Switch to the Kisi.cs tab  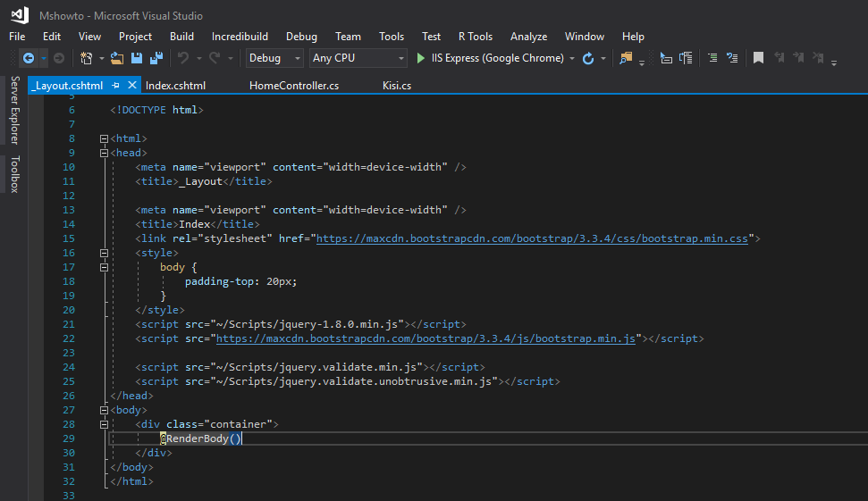tap(397, 86)
